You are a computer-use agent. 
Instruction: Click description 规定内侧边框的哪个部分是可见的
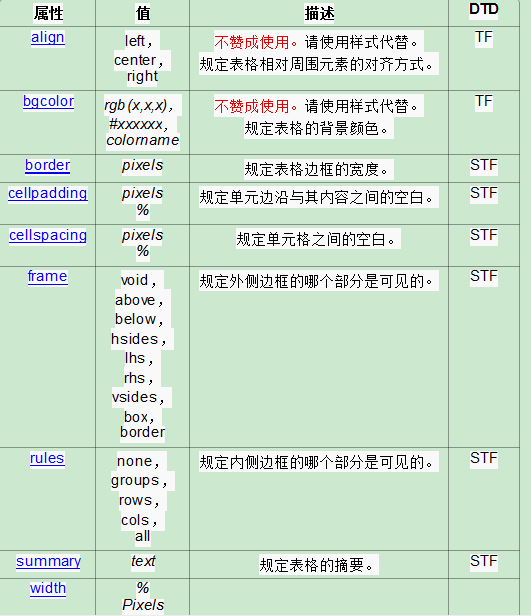[317, 462]
